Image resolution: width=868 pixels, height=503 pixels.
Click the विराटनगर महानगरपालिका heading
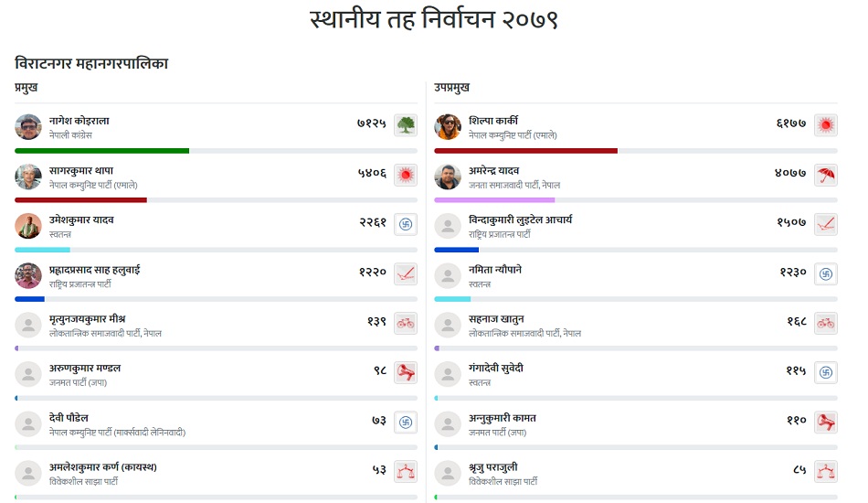tap(91, 63)
